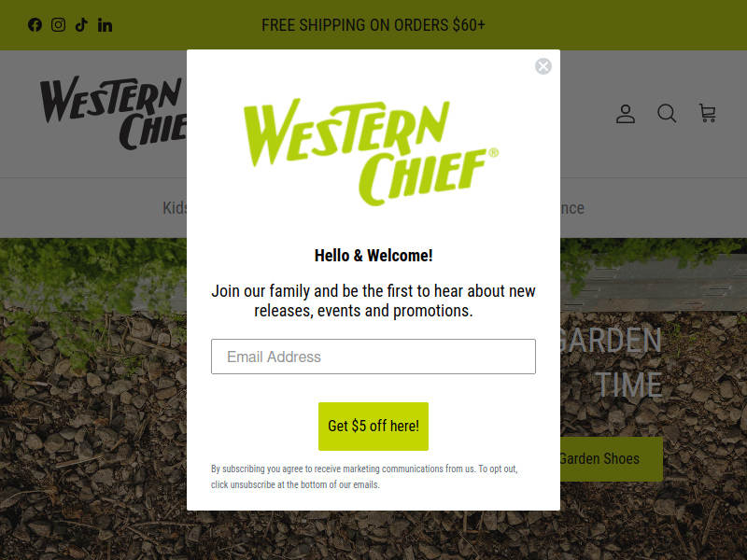Open the TikTok icon link
Screen dimensions: 747x560
(81, 25)
